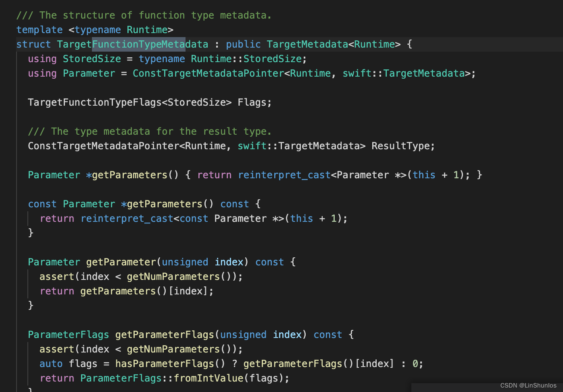The image size is (563, 392).
Task: Click "Parameter" alias name in second using line
Action: pyautogui.click(x=89, y=73)
